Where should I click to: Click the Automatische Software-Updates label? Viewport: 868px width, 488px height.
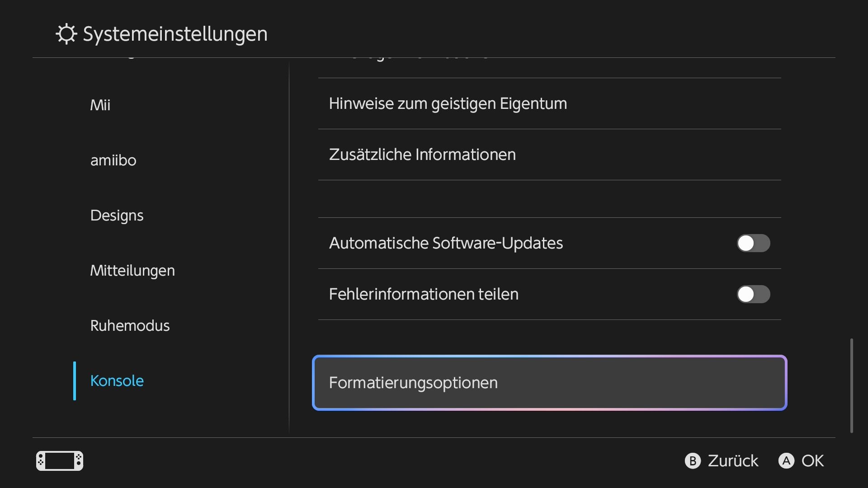point(446,243)
